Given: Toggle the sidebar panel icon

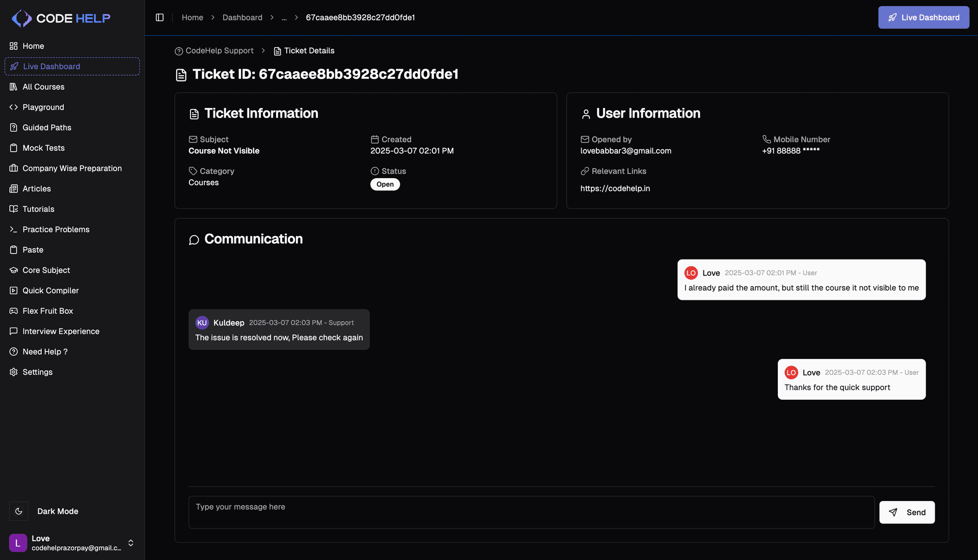Looking at the screenshot, I should click(x=159, y=17).
